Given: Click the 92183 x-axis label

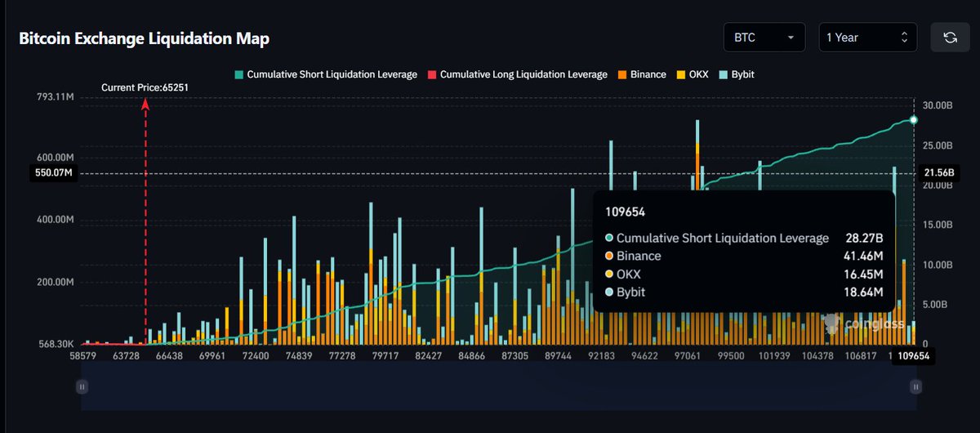Looking at the screenshot, I should [601, 357].
